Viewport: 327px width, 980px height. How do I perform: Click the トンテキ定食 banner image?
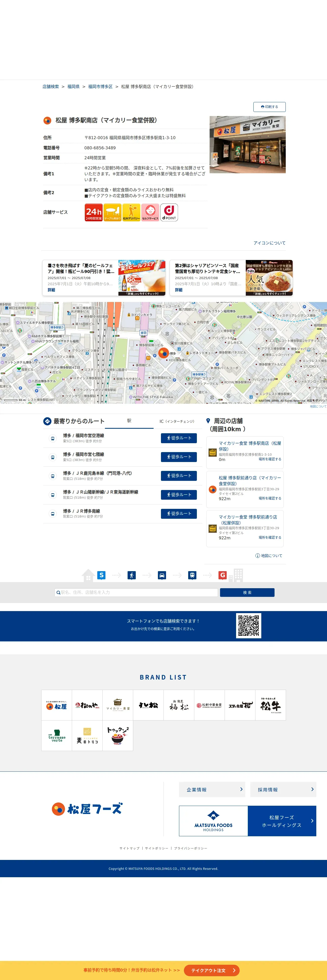(x=269, y=278)
